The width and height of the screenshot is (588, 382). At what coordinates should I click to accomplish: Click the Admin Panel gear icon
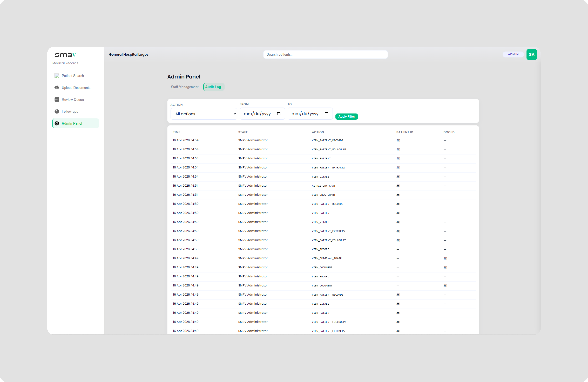click(x=57, y=123)
